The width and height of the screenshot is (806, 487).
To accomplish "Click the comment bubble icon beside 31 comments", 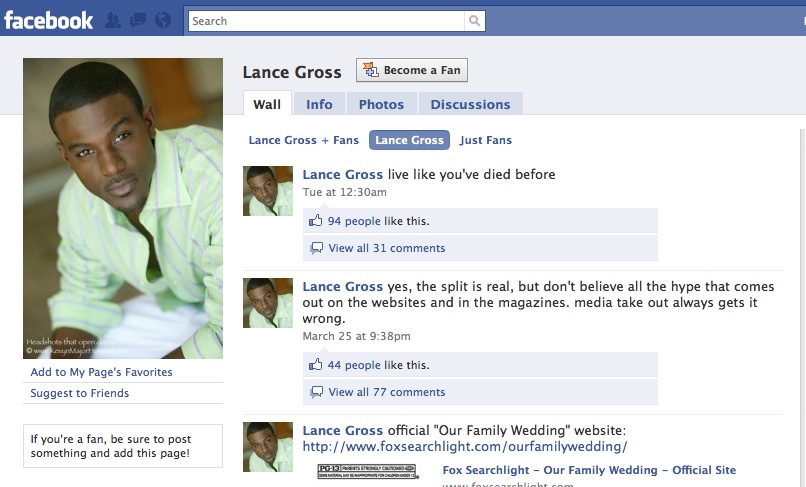I will click(317, 248).
